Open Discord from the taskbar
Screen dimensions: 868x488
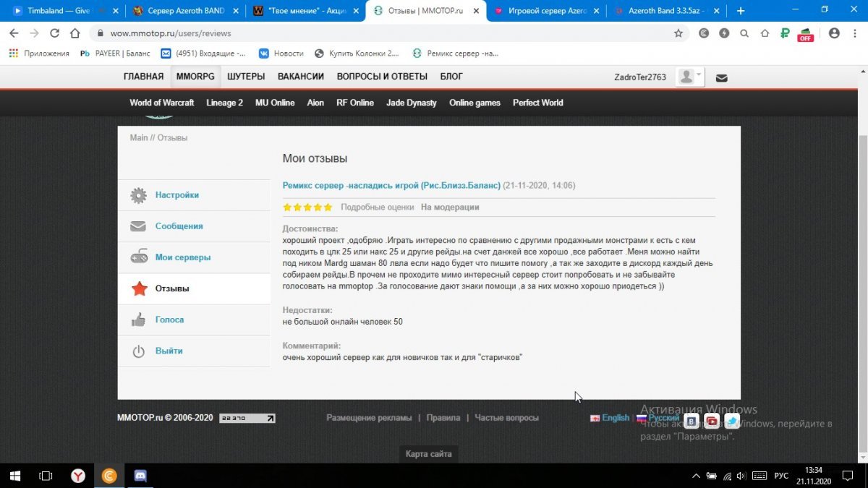140,476
